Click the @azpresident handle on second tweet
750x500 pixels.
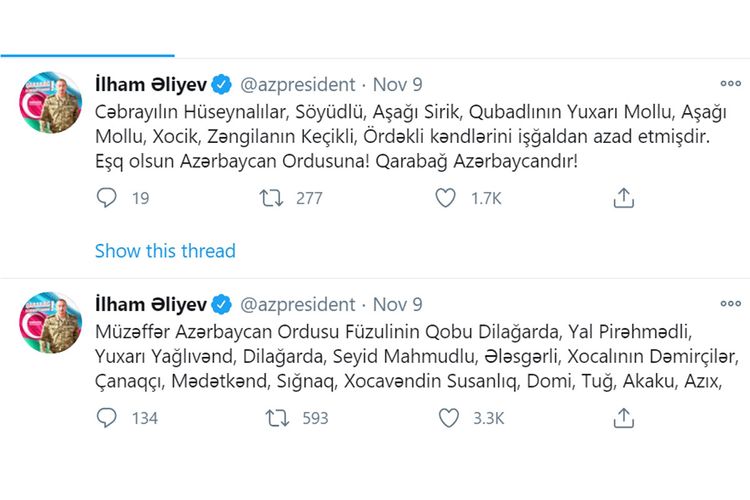(298, 304)
